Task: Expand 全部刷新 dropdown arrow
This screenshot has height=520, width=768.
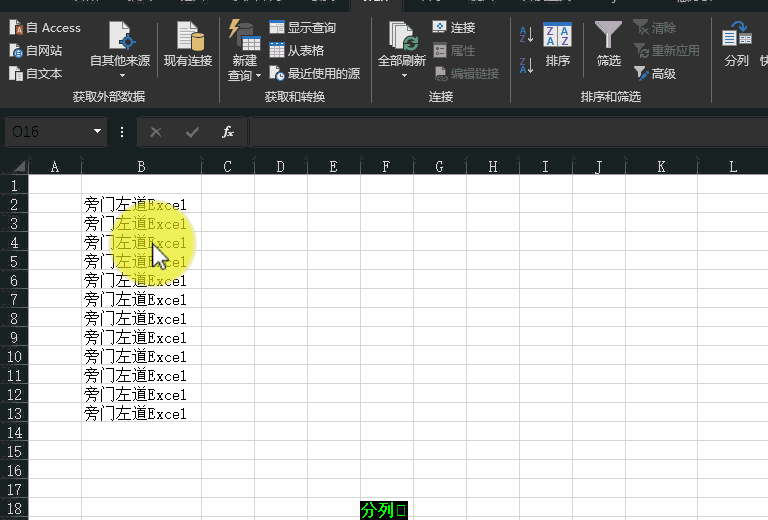Action: [403, 75]
